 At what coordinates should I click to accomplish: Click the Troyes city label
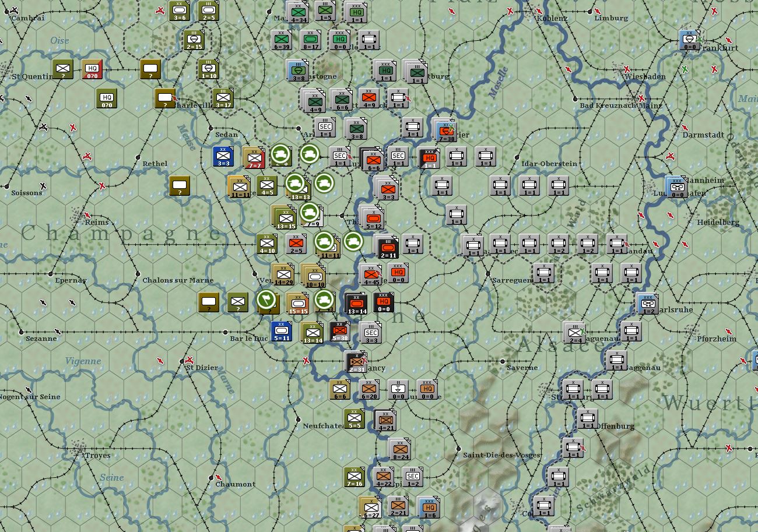(97, 455)
